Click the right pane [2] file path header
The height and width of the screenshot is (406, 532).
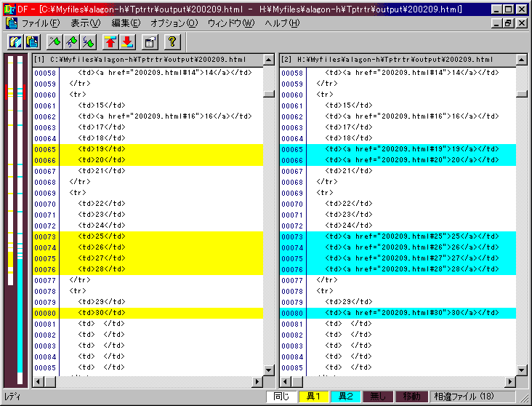(x=398, y=60)
